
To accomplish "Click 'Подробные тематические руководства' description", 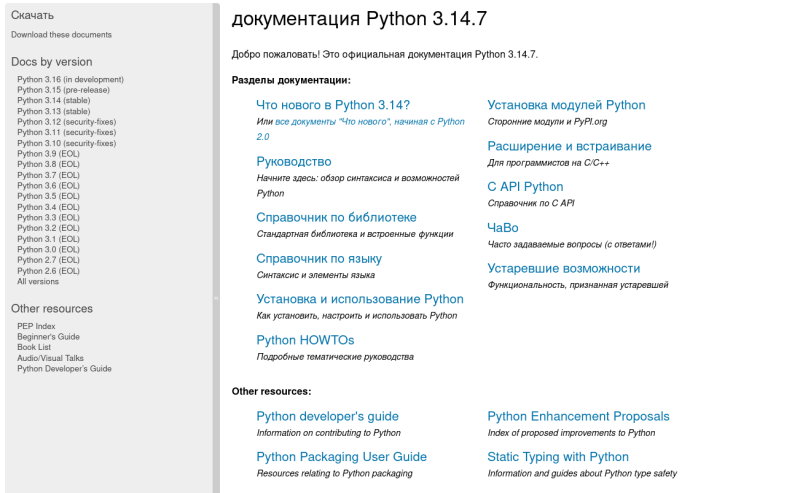I will tap(335, 357).
